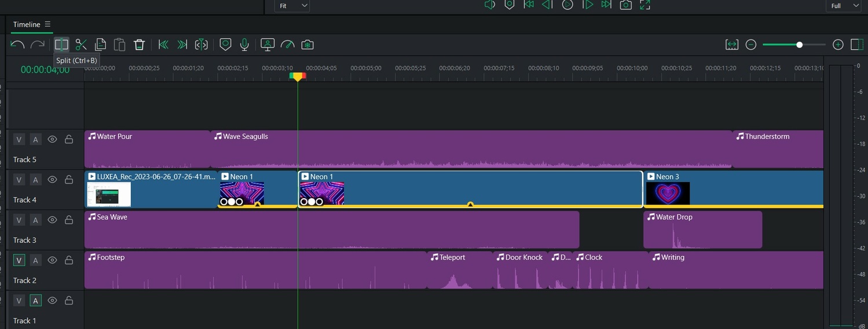Play the video preview

(568, 5)
